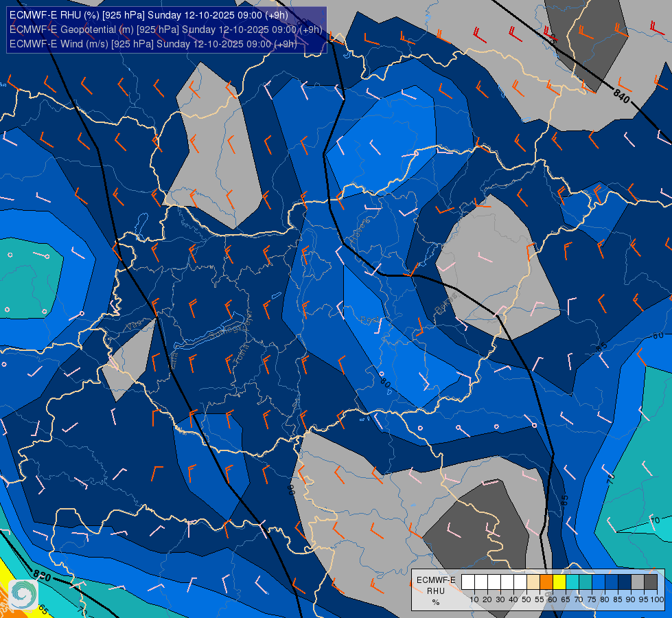The image size is (672, 618).
Task: Pick the teal 70-75% legend swatch
Action: point(586,582)
